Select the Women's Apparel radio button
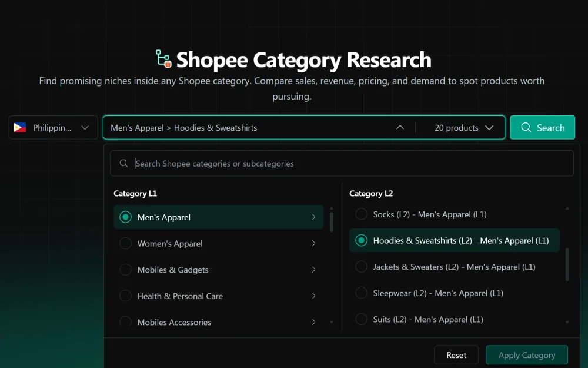Screen dimensions: 588x368 [125, 243]
